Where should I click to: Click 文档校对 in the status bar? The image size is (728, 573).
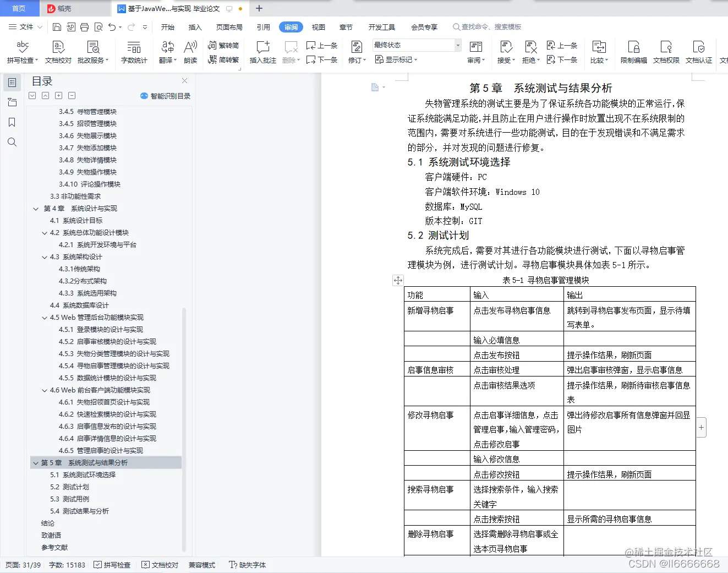click(x=159, y=565)
